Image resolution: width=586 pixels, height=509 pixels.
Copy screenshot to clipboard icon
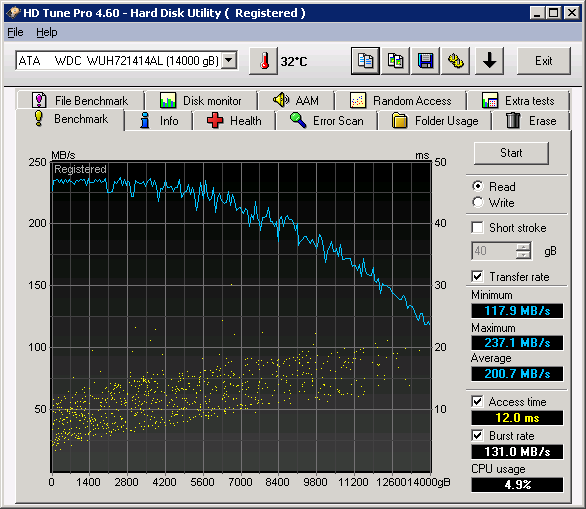395,61
